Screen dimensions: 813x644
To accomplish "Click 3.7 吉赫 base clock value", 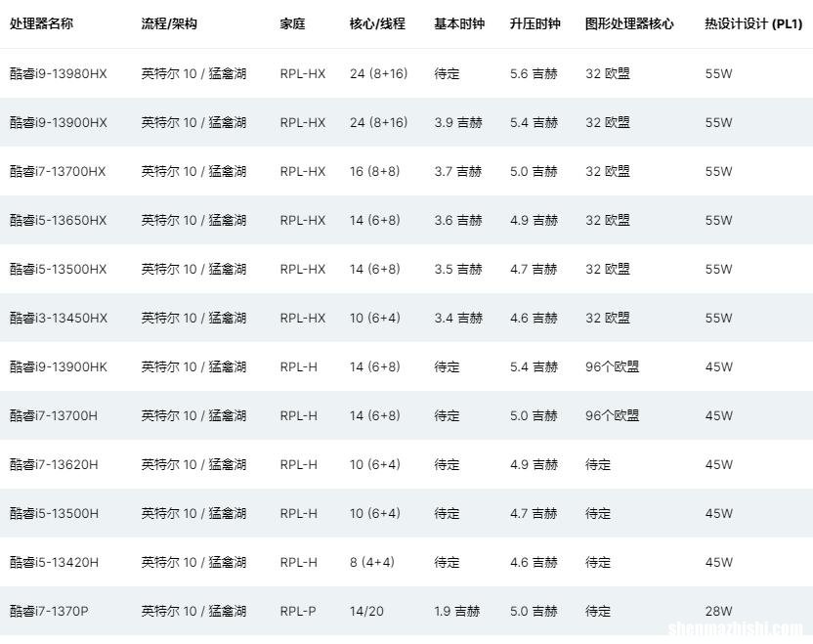I will [458, 171].
